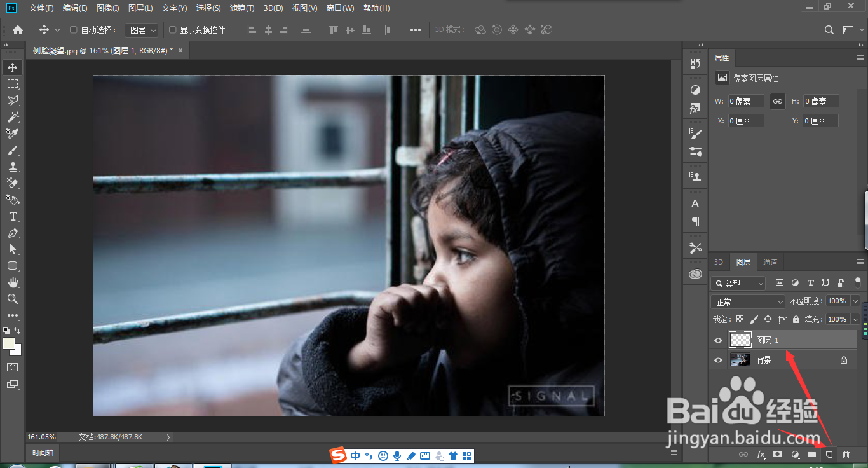Select the Magic Wand tool
The image size is (868, 468).
(13, 117)
